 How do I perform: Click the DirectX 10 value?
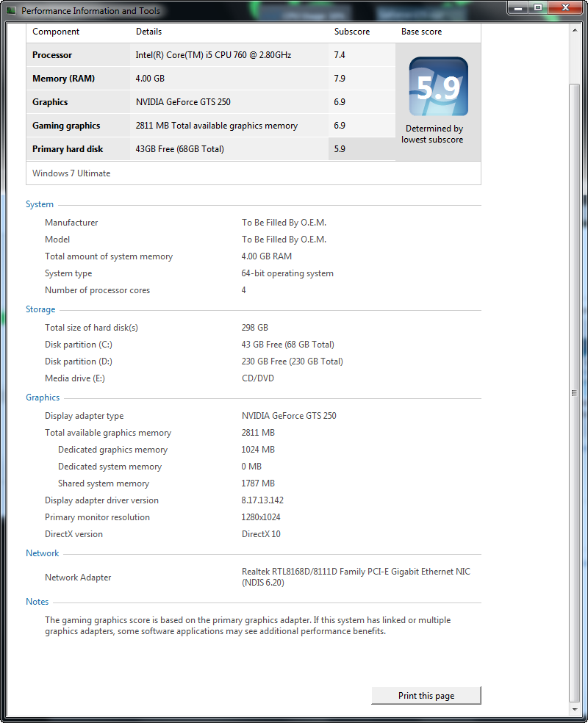(x=261, y=534)
